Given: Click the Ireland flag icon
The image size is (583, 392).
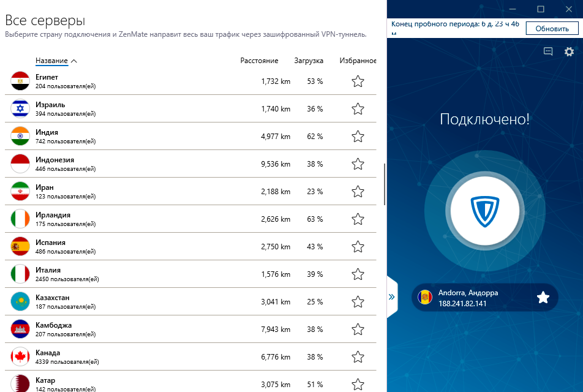Looking at the screenshot, I should [x=20, y=219].
